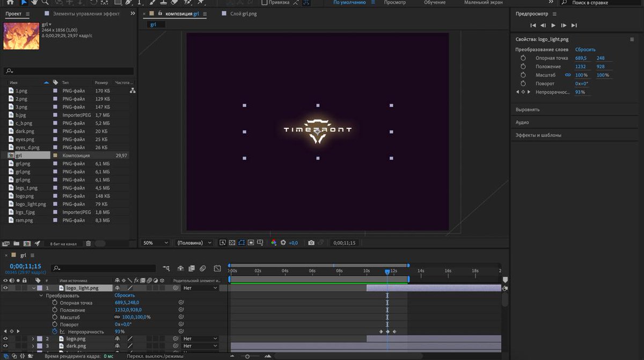Select the Обучение workspace

tap(435, 2)
